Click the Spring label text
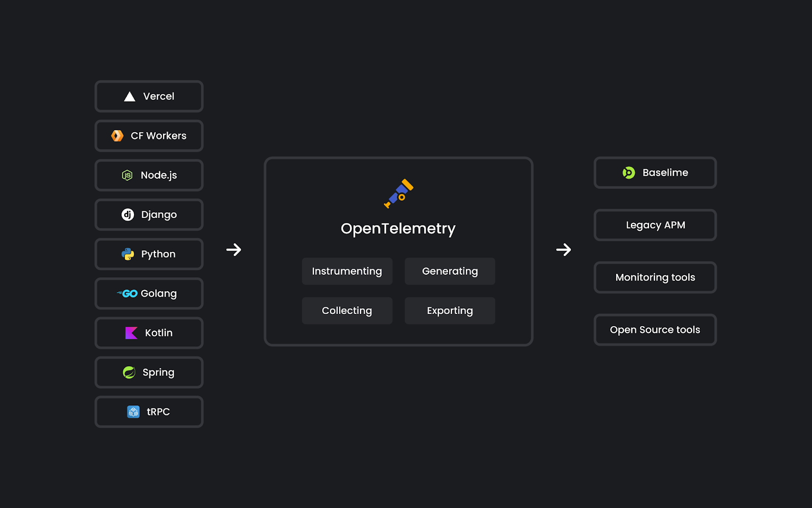Viewport: 812px width, 508px height. tap(158, 372)
